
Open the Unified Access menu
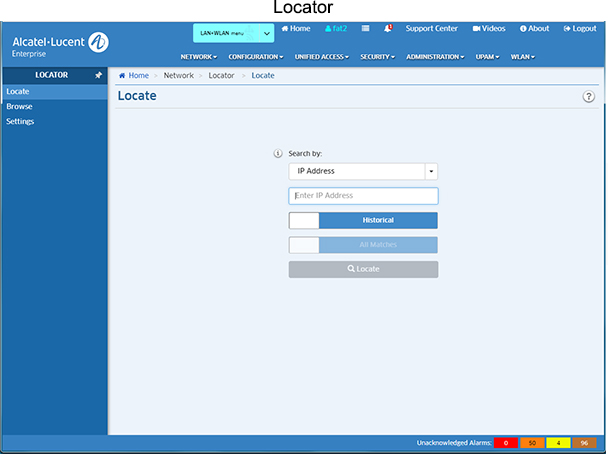[321, 57]
